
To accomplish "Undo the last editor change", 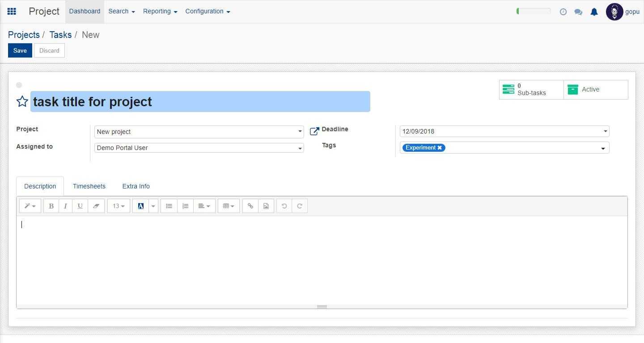I will [284, 206].
